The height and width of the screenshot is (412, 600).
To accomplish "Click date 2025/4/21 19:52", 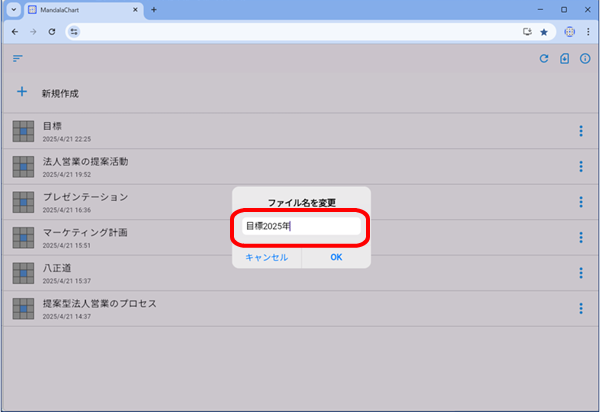I will 67,174.
